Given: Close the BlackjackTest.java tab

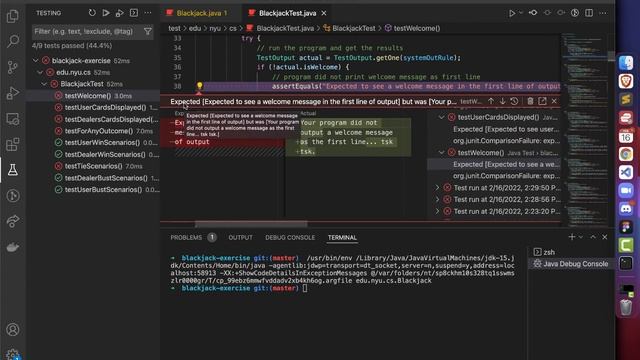Looking at the screenshot, I should [324, 13].
